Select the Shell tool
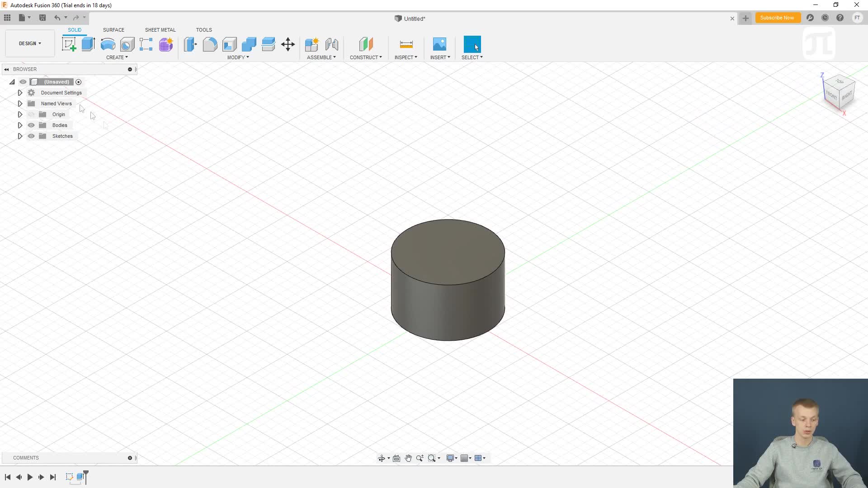Screen dimensions: 868x488 230,44
